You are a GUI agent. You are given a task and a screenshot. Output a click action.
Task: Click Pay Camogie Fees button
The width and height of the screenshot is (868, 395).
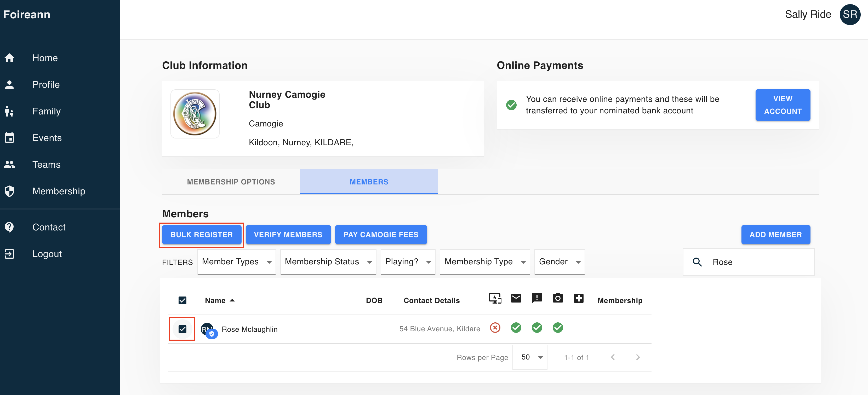tap(381, 235)
